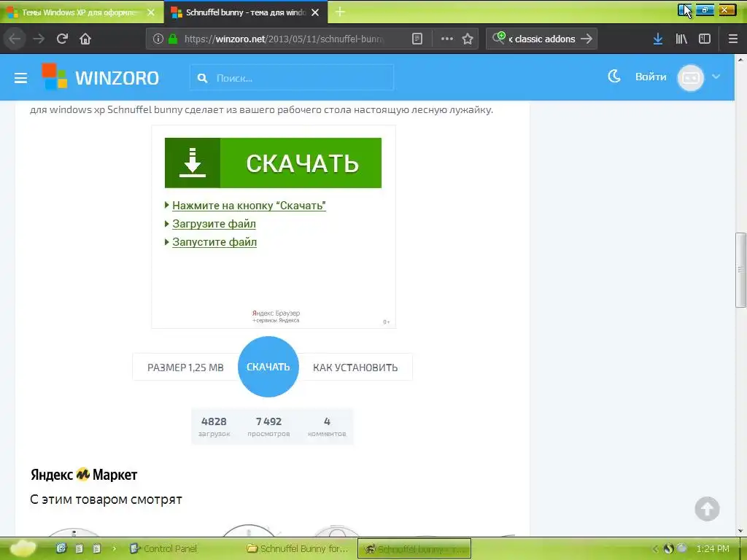Expand hidden system tray icons arrow
This screenshot has height=560, width=747.
click(655, 548)
